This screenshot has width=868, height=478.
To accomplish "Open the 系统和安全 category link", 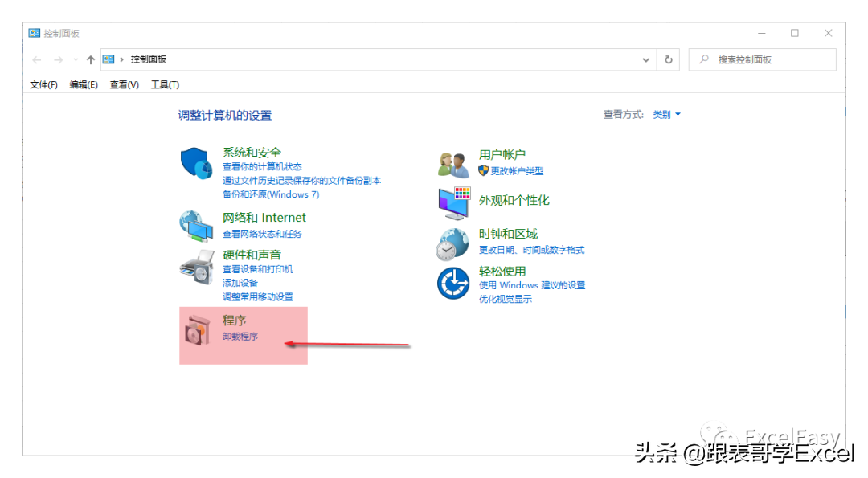I will [x=252, y=153].
